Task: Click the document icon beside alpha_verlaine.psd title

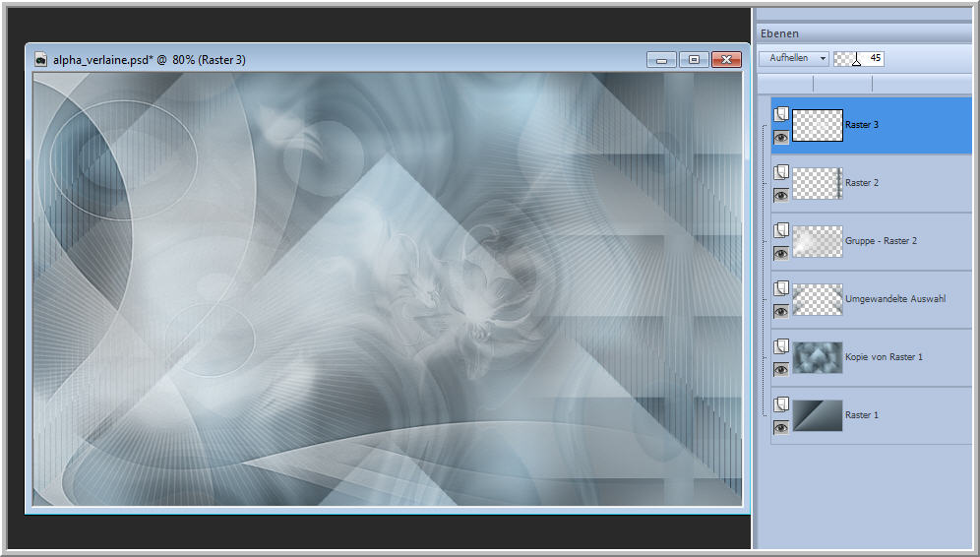Action: [40, 60]
